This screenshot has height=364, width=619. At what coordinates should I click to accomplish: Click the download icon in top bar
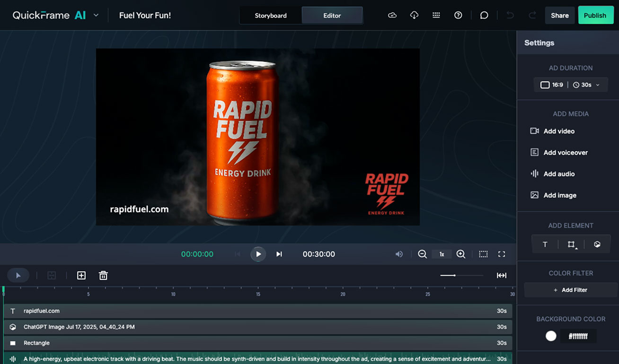(414, 15)
